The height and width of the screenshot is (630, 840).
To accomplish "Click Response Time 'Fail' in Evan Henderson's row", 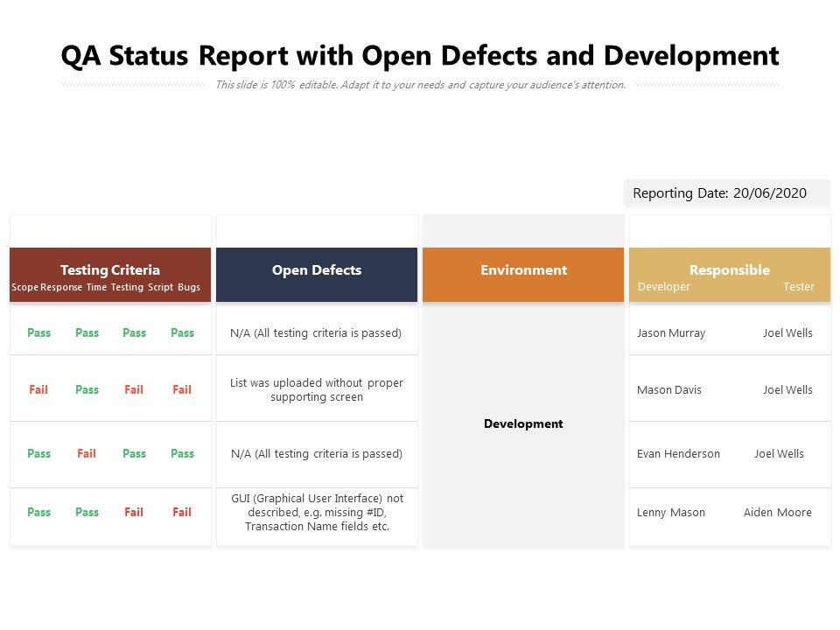I will [87, 453].
